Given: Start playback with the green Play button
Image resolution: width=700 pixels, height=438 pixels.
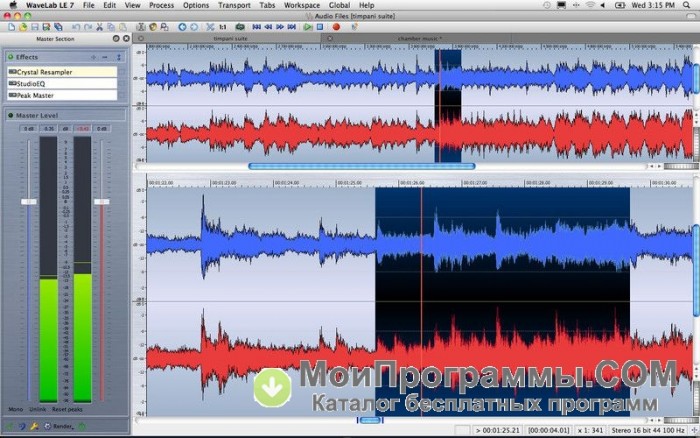Looking at the screenshot, I should click(308, 27).
